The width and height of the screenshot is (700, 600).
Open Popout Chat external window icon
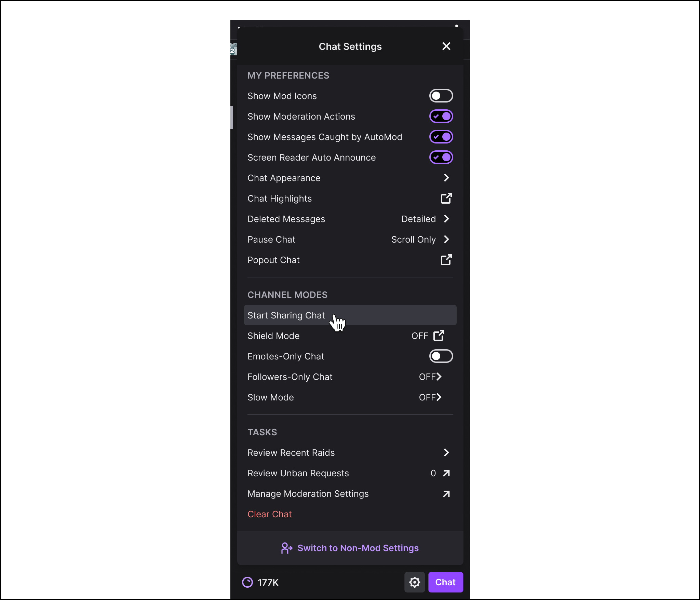pos(446,260)
